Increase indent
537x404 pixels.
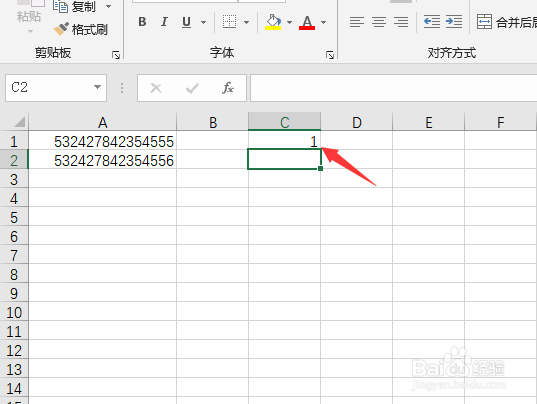click(454, 22)
